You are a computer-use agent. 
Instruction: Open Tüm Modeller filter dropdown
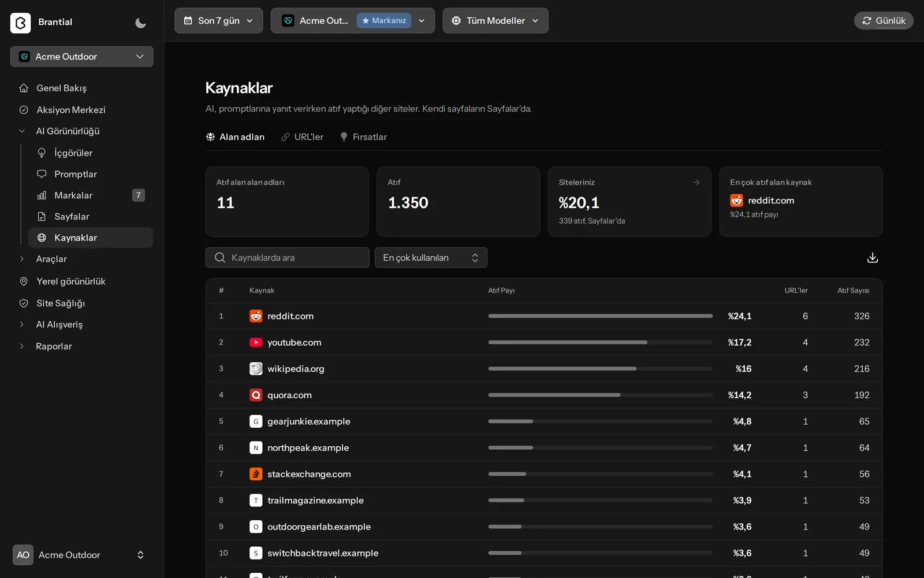tap(495, 20)
